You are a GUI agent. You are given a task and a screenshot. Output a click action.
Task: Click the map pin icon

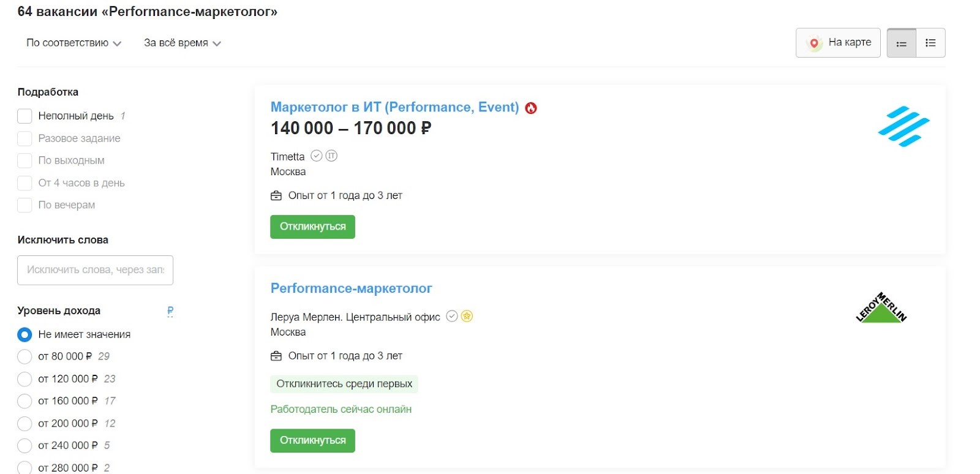coord(814,43)
